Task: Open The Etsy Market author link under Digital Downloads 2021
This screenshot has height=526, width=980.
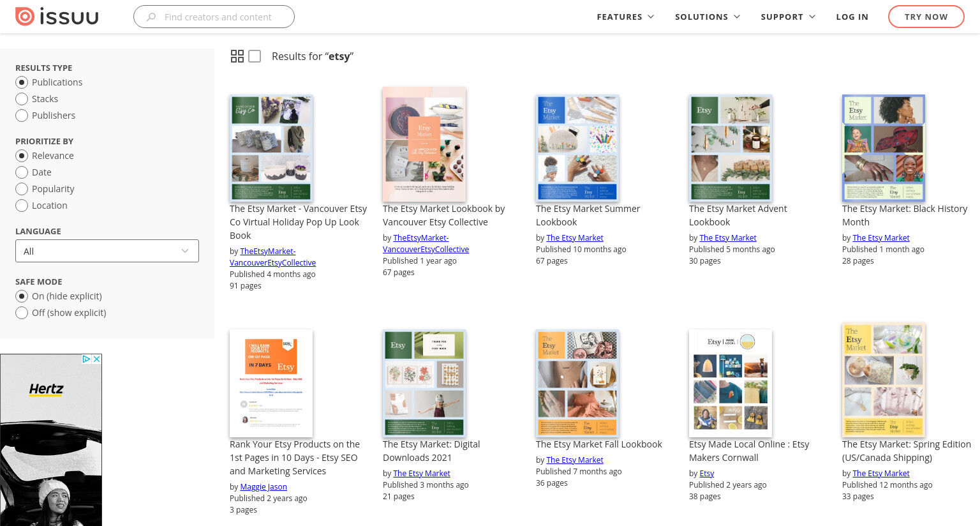Action: click(x=422, y=473)
